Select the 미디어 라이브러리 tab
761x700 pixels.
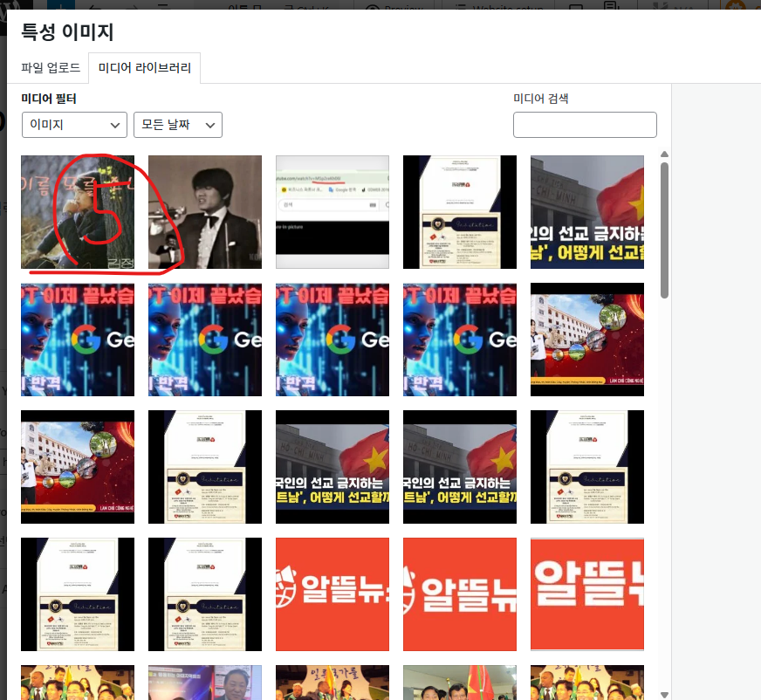pyautogui.click(x=145, y=67)
